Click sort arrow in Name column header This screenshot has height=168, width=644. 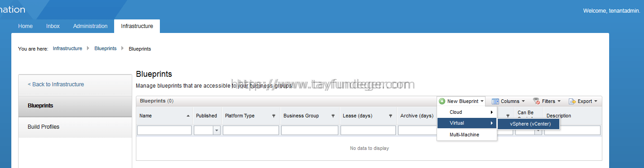coord(188,116)
